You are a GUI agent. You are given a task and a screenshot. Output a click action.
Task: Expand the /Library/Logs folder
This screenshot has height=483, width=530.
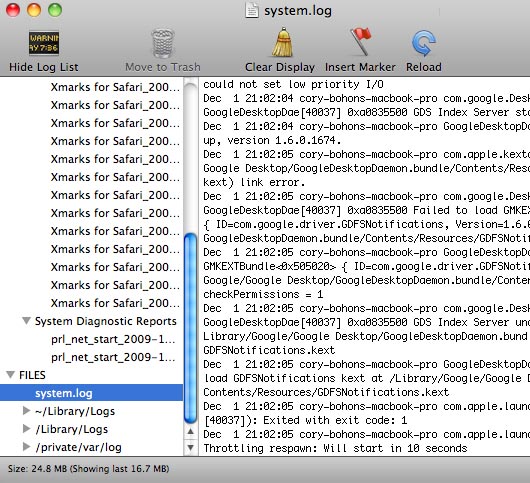[x=26, y=429]
